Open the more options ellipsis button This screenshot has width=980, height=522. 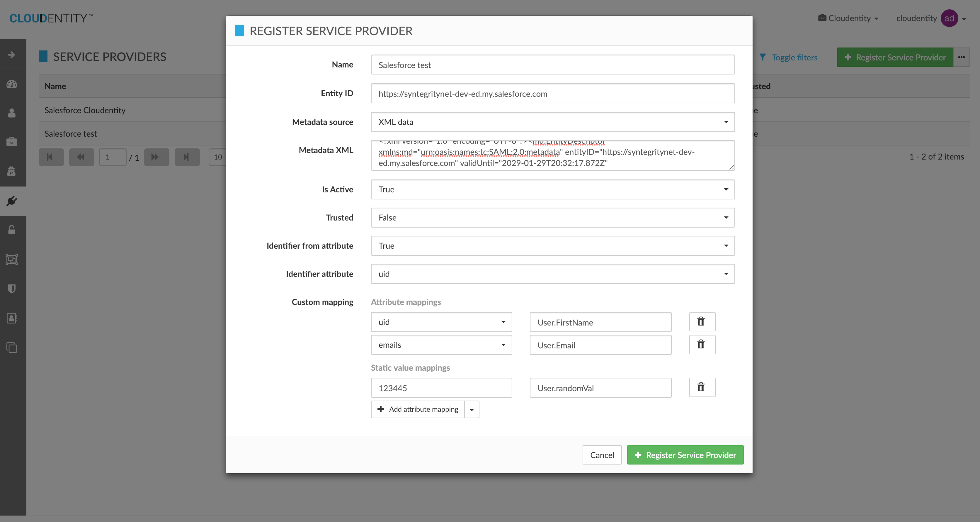click(x=961, y=57)
